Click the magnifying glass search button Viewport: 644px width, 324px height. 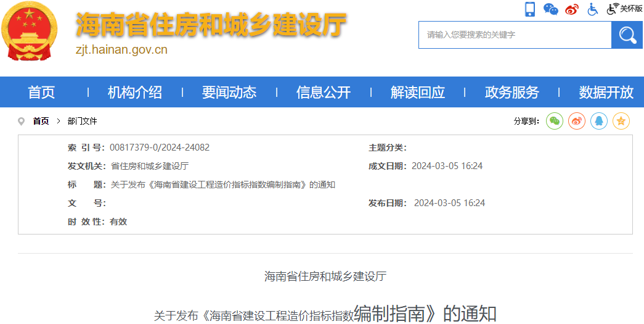627,35
